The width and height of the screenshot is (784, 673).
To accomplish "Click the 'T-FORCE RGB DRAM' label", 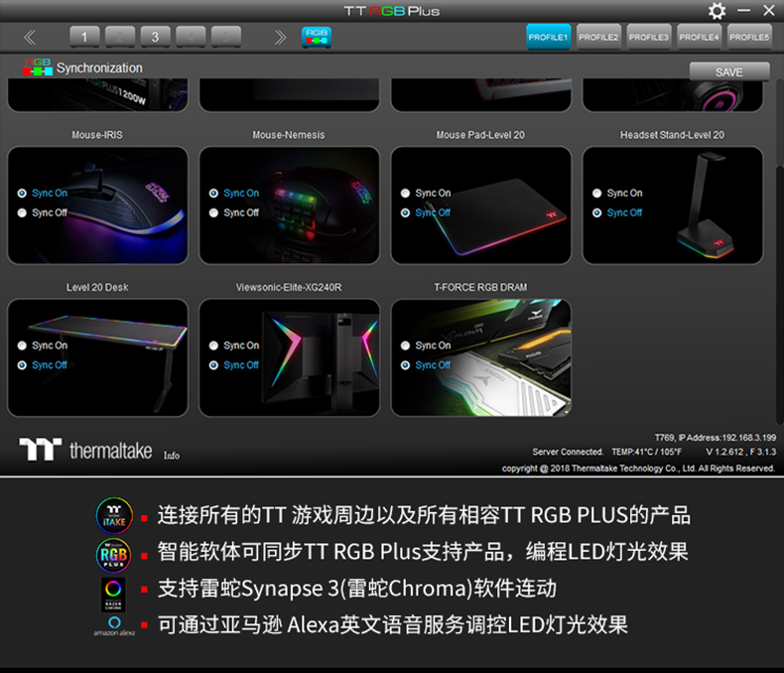I will (480, 287).
